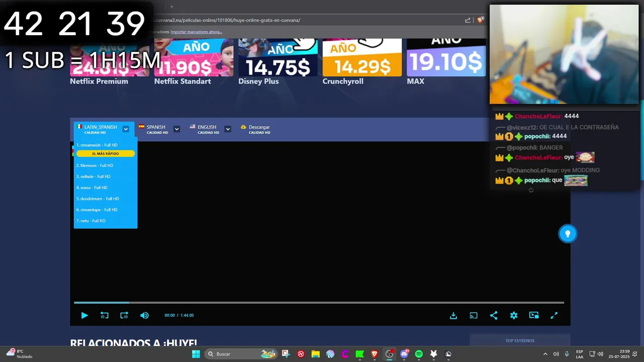Open the MAX subscription offer
The width and height of the screenshot is (644, 362).
[446, 62]
